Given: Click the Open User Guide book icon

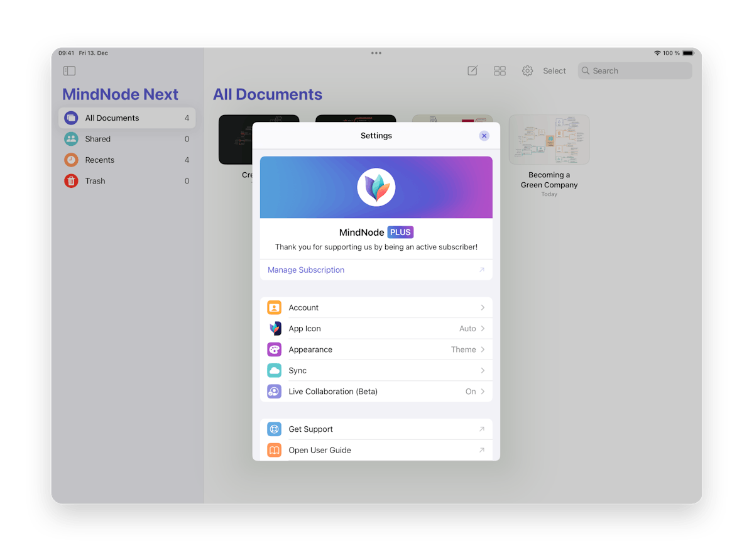Looking at the screenshot, I should tap(274, 450).
